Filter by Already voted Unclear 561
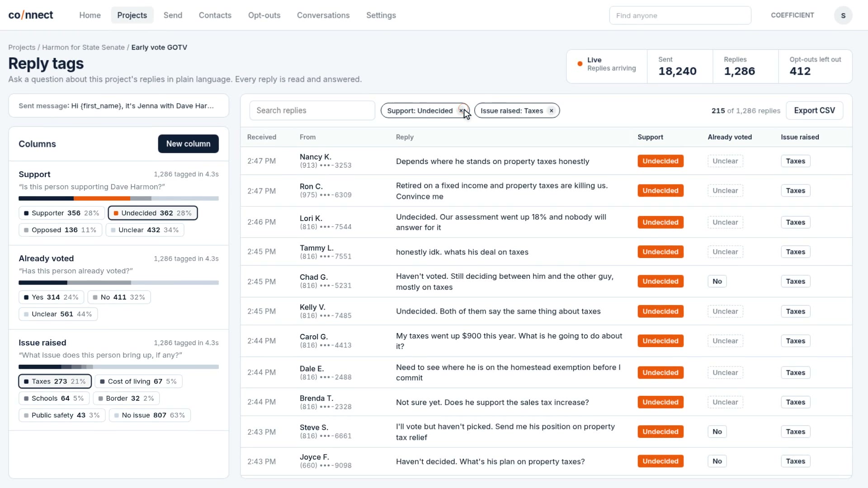868x488 pixels. click(x=58, y=314)
